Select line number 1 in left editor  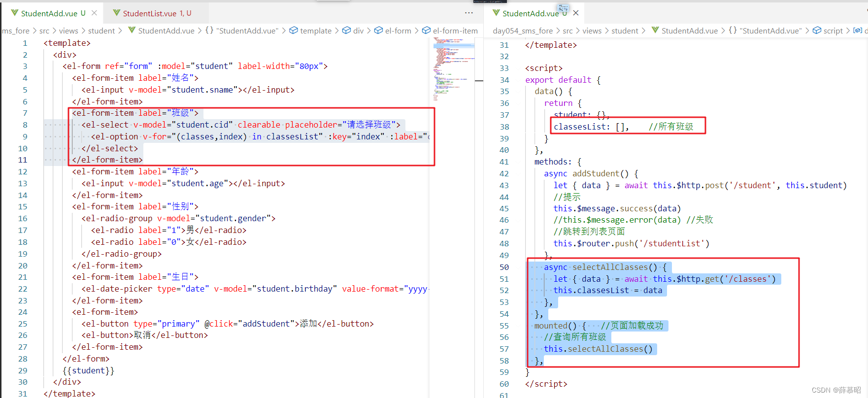25,43
